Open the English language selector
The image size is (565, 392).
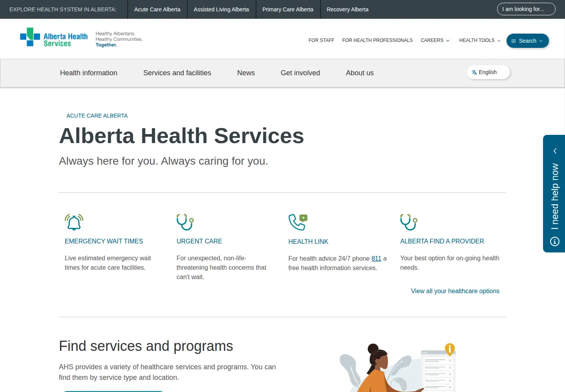point(488,72)
